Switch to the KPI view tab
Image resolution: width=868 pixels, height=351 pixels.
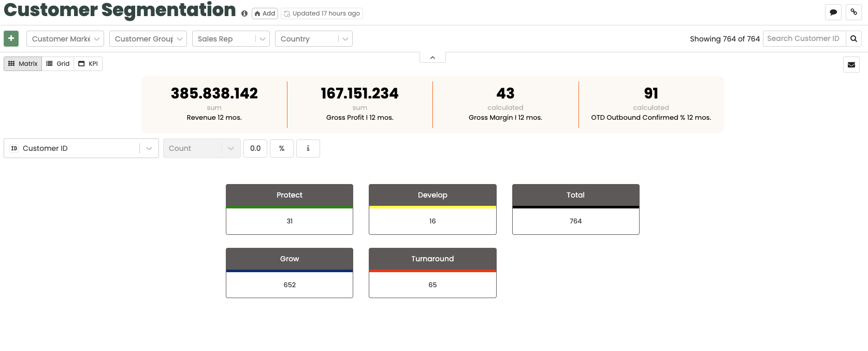click(88, 64)
